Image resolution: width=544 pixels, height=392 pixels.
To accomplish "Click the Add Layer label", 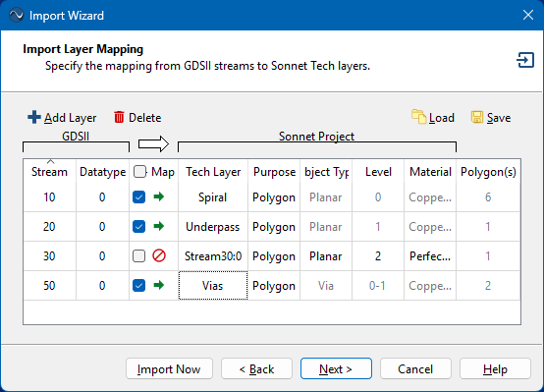I will coord(70,118).
